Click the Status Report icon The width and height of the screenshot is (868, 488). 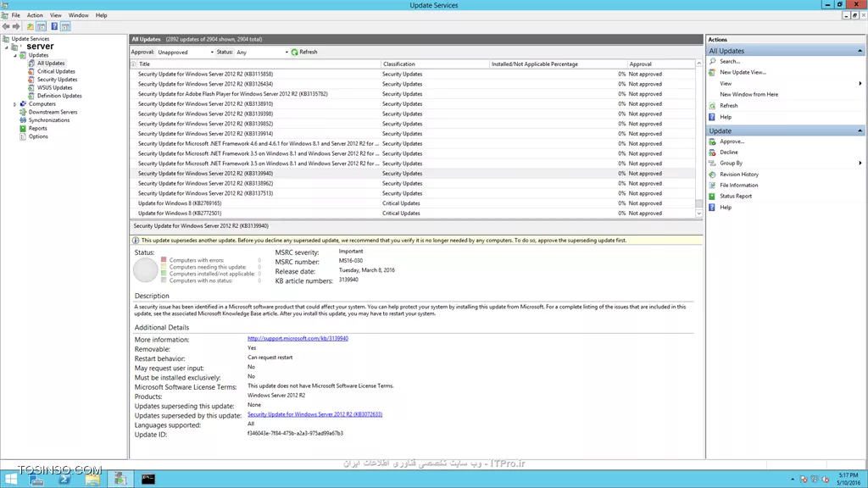pos(712,197)
